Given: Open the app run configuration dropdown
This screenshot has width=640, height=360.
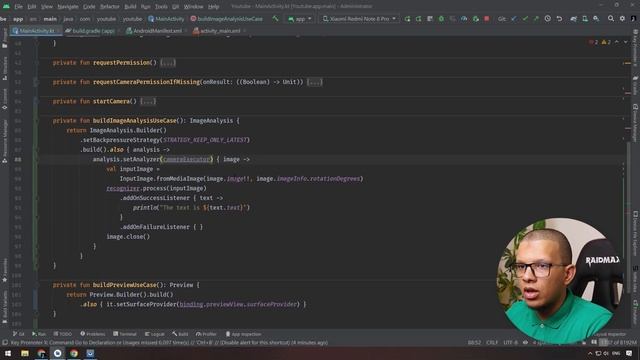Looking at the screenshot, I should click(300, 19).
